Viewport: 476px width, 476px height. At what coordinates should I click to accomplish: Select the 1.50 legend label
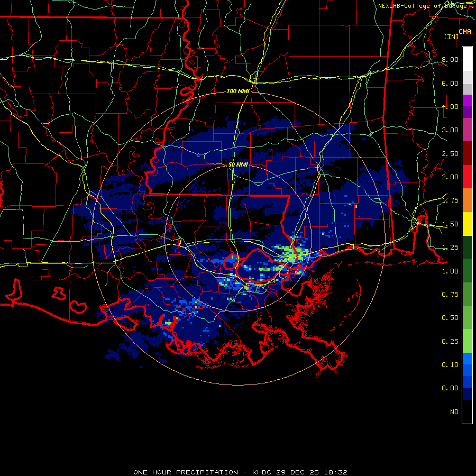(450, 224)
